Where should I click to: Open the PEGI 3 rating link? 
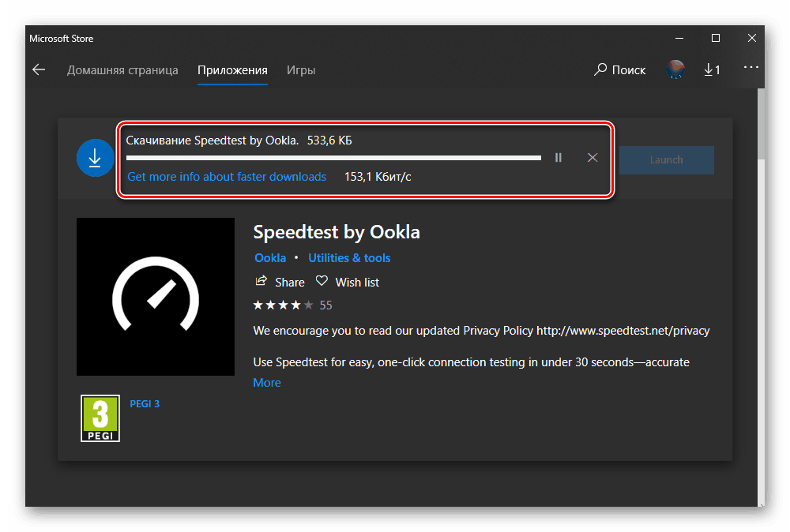(x=145, y=403)
